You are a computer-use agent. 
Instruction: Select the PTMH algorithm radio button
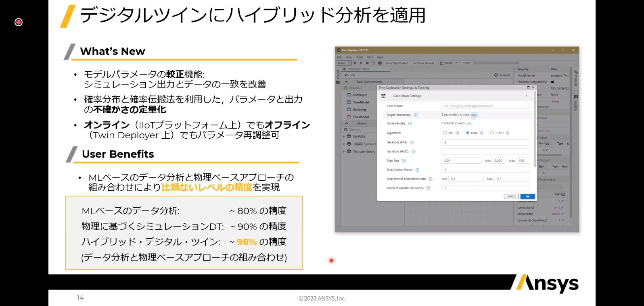(492, 133)
